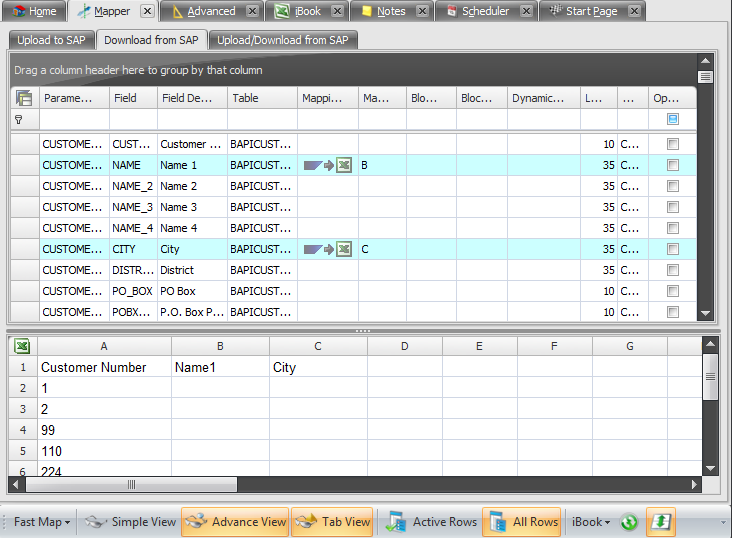
Task: Click the filter funnel icon in filter row
Action: pos(18,119)
